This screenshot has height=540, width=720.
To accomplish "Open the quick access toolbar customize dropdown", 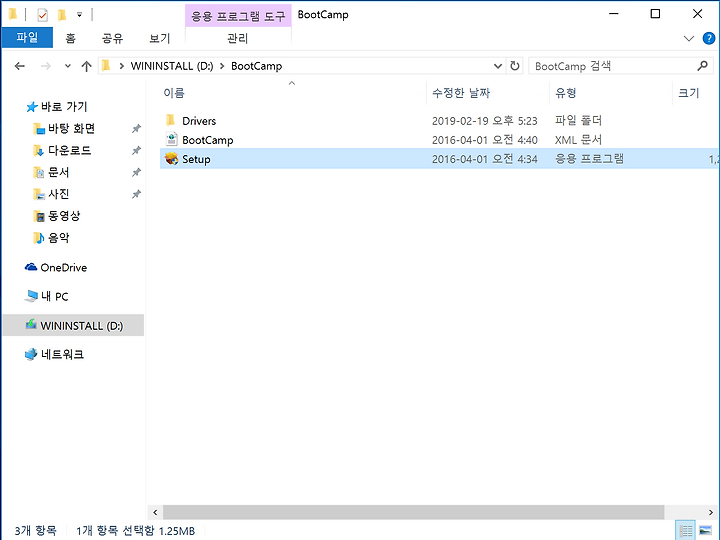I will point(79,15).
